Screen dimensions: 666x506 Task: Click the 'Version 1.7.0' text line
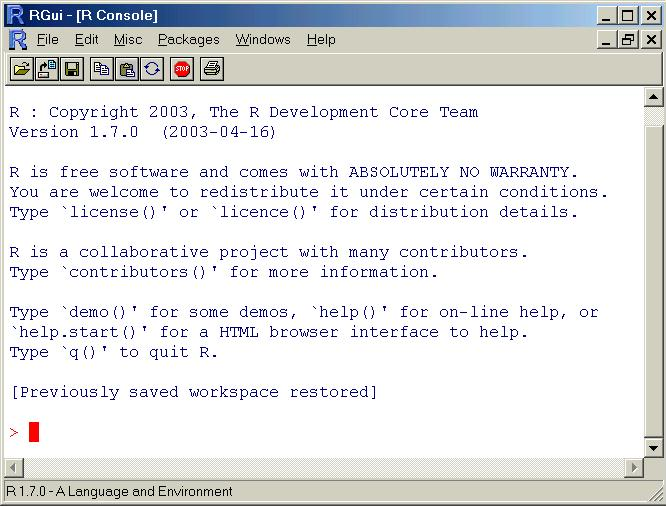(142, 132)
